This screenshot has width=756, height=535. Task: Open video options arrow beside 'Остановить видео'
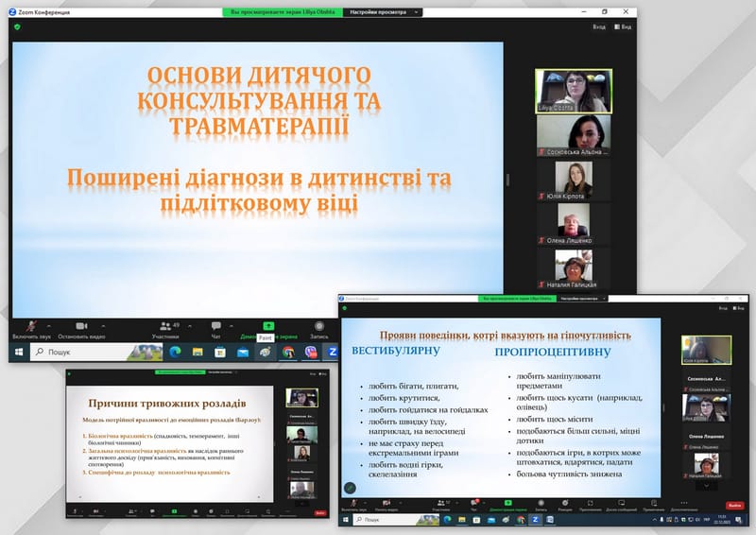[103, 327]
